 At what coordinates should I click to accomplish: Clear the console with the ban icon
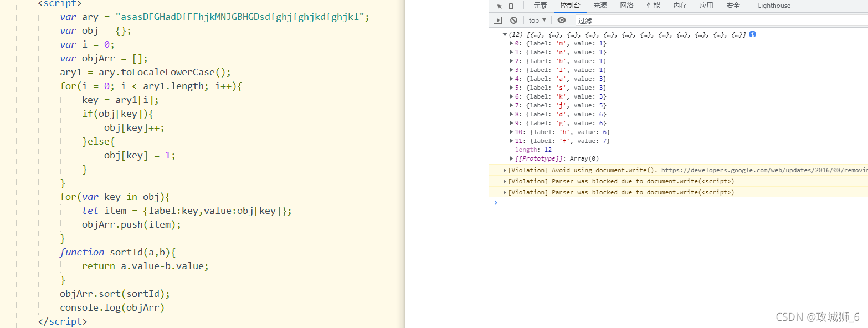[x=513, y=20]
